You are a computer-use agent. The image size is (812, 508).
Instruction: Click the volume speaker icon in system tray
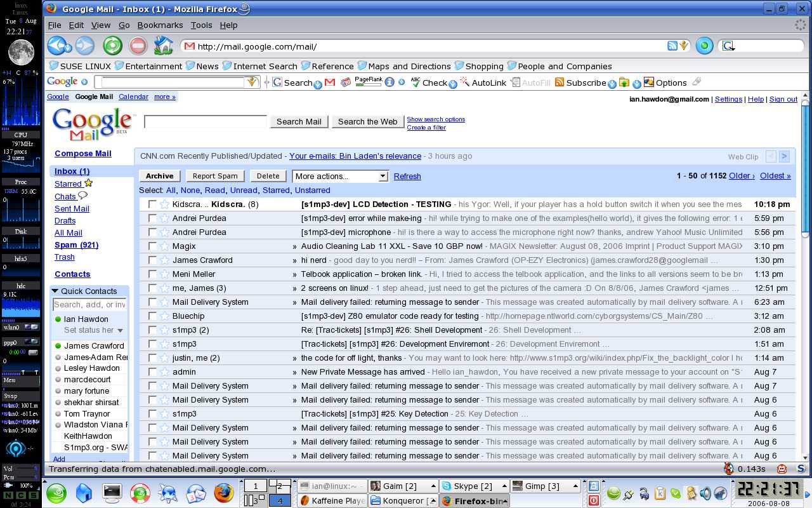click(x=705, y=493)
